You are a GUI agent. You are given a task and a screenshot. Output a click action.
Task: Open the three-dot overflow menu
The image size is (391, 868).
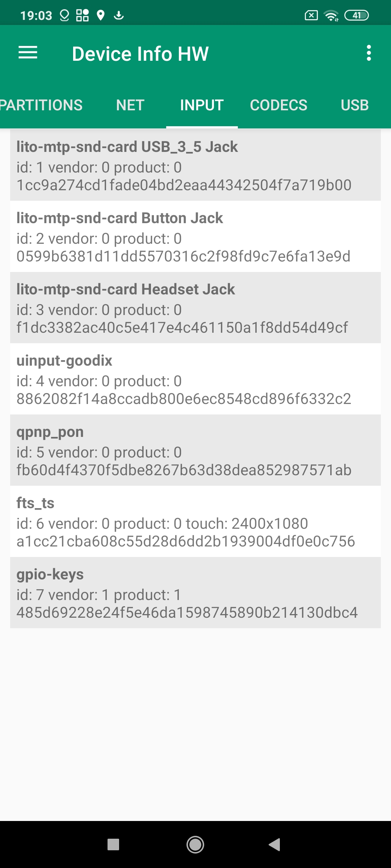tap(369, 53)
